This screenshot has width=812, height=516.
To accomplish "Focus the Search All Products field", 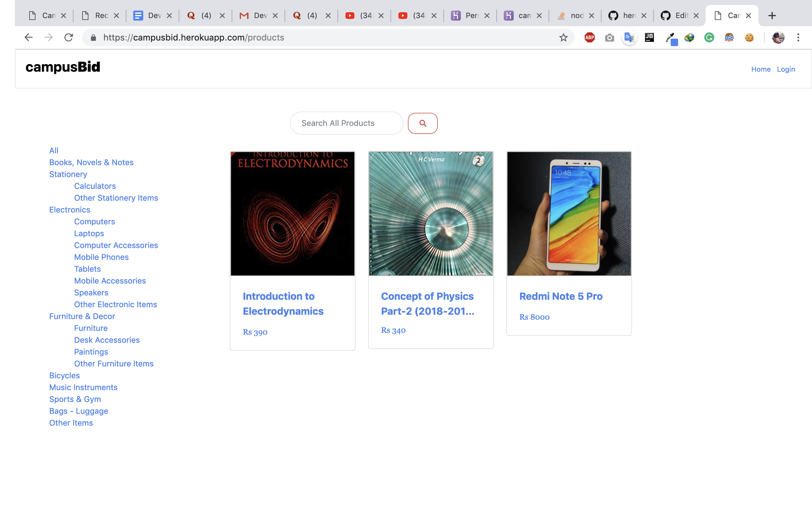I will pyautogui.click(x=346, y=123).
